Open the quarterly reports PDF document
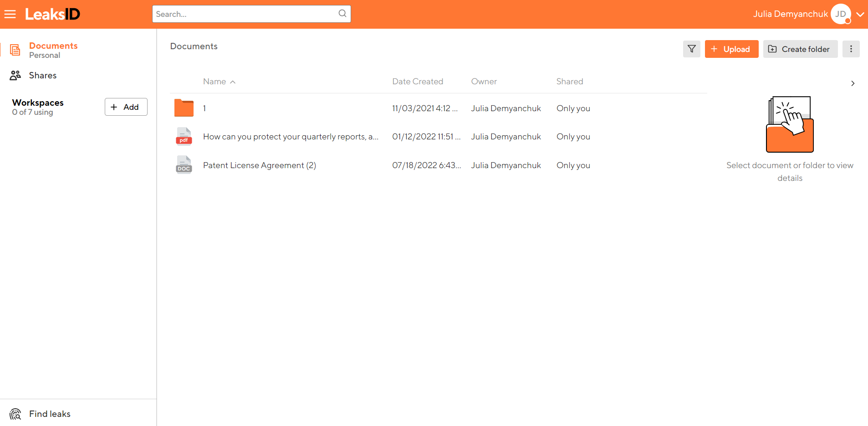Screen dimensions: 868x426 pyautogui.click(x=291, y=137)
